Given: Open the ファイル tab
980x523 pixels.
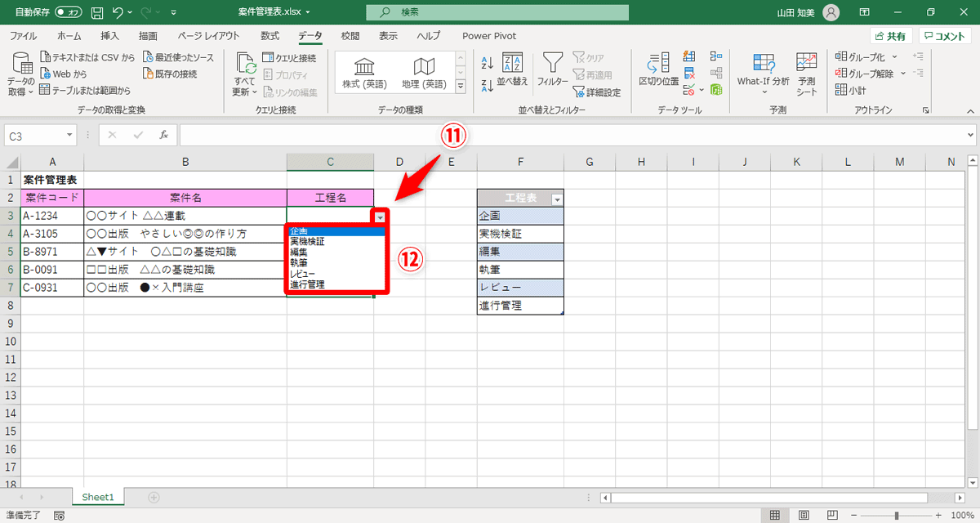Looking at the screenshot, I should pyautogui.click(x=23, y=36).
